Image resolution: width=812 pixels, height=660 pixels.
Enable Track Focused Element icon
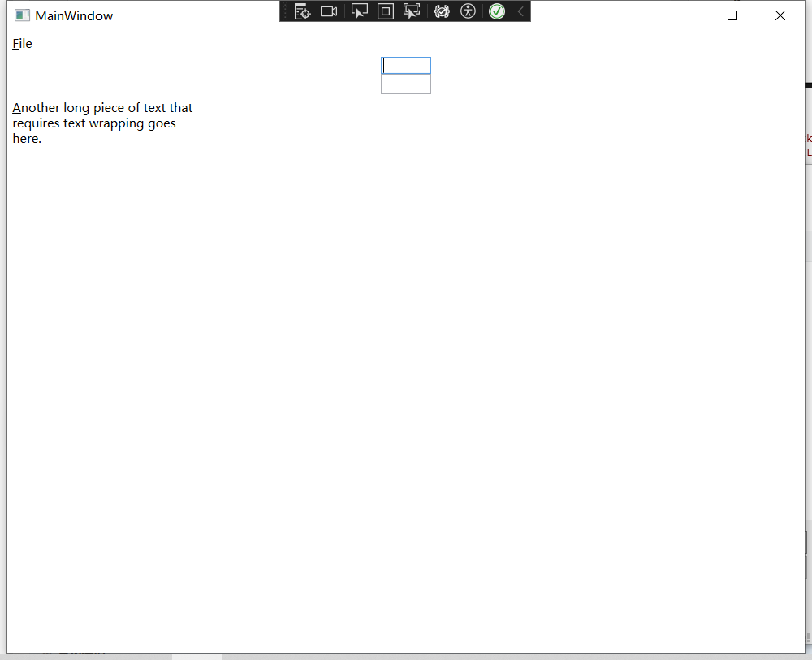pyautogui.click(x=412, y=11)
